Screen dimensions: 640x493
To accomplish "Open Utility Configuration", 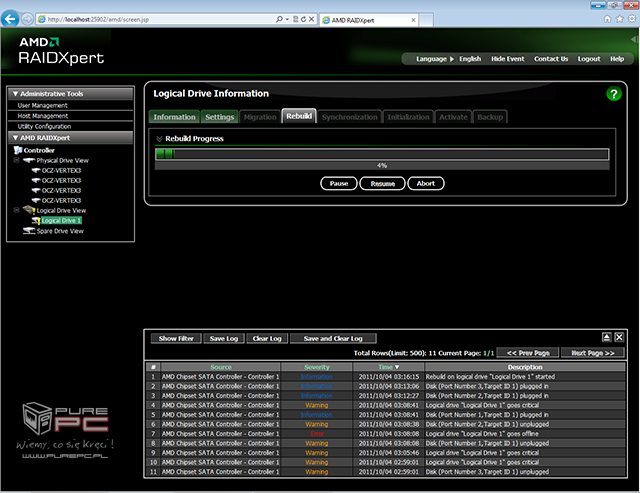I will click(44, 127).
